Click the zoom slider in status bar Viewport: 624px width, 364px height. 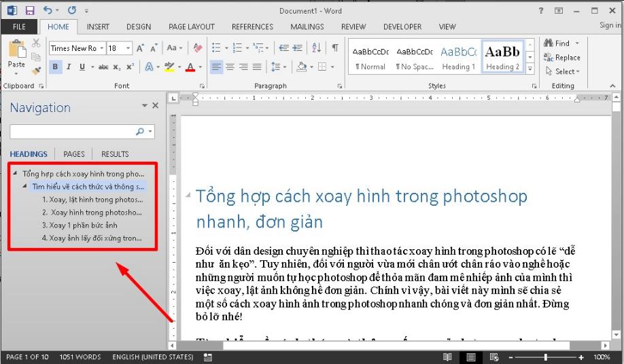pos(547,357)
